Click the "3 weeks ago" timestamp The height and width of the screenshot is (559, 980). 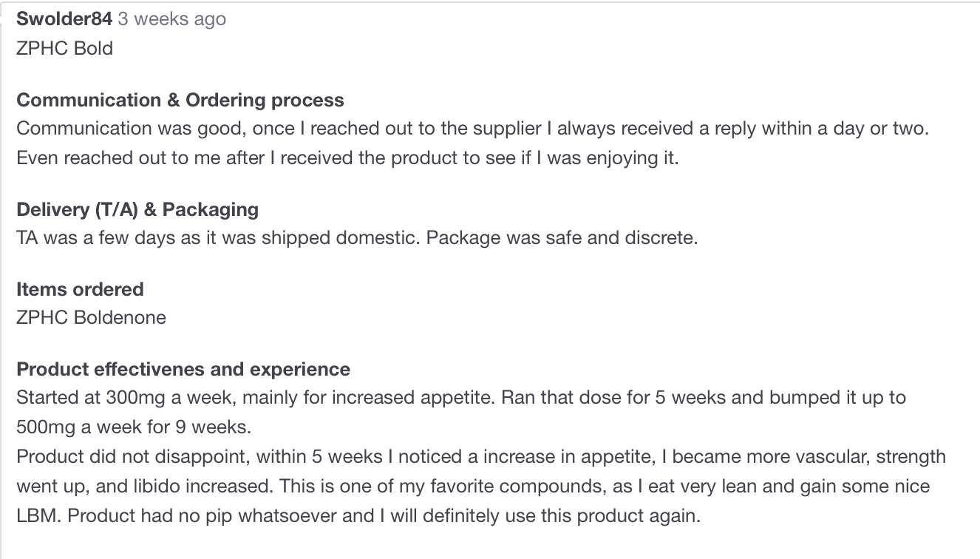(x=171, y=19)
